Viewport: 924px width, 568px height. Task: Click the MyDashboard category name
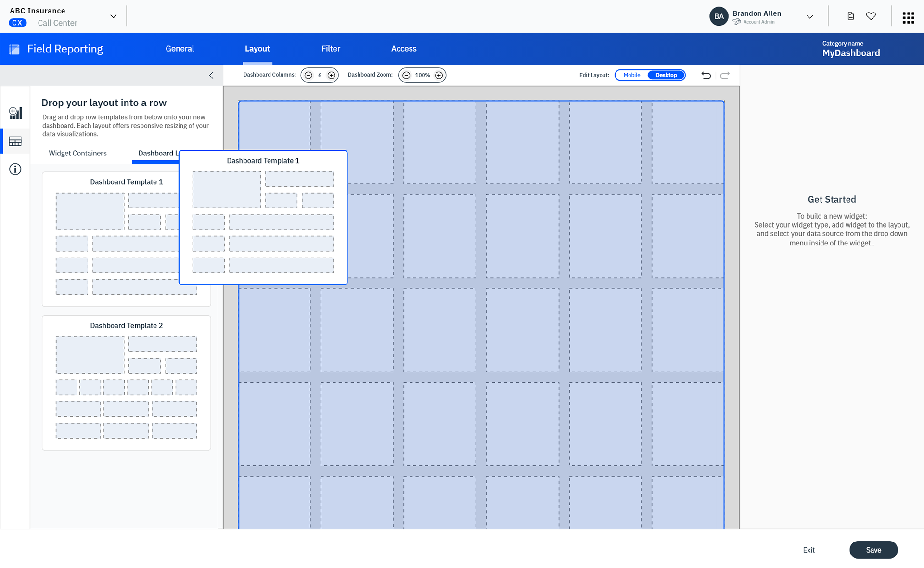851,53
